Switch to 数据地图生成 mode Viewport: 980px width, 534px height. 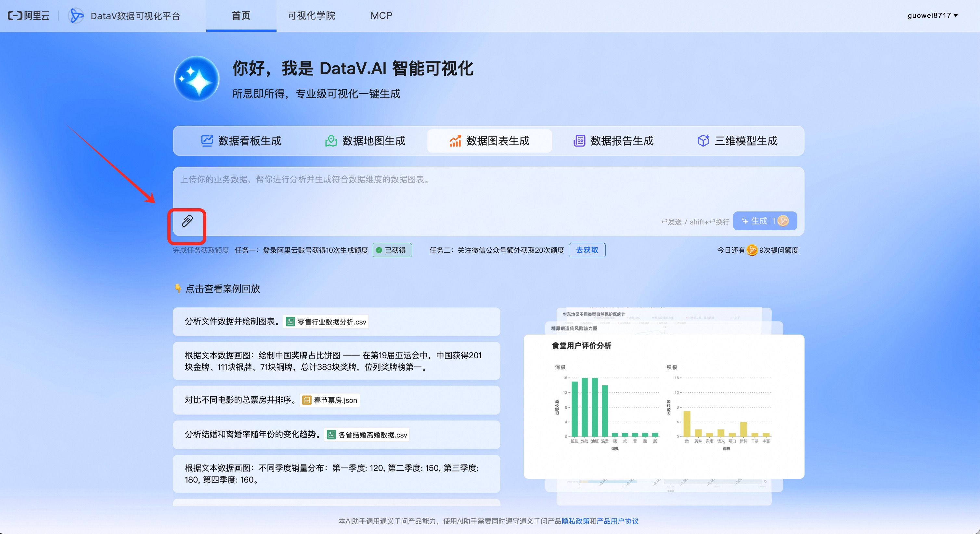365,141
